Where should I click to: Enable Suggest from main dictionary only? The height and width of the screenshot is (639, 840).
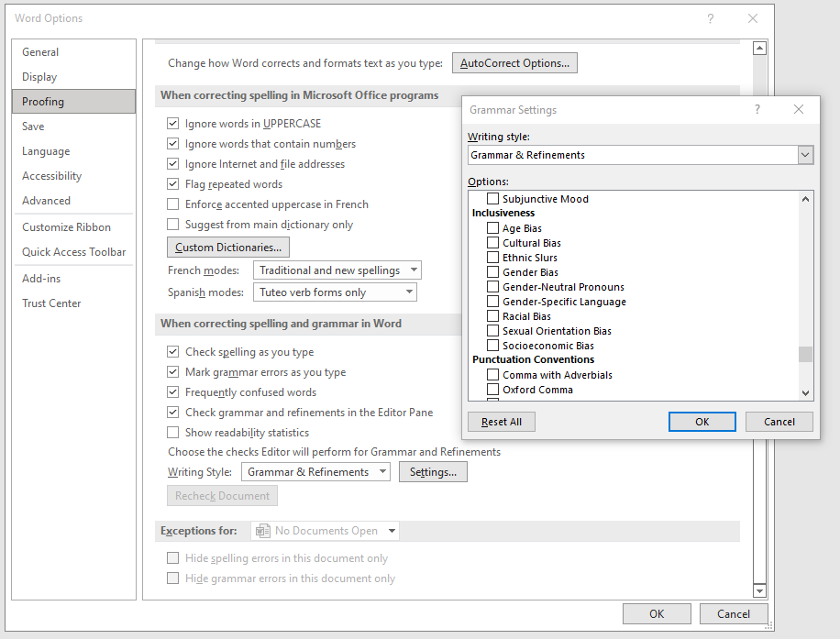pos(172,225)
